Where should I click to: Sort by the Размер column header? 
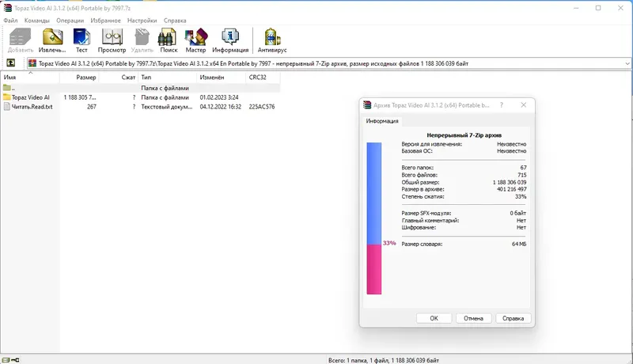[x=80, y=77]
